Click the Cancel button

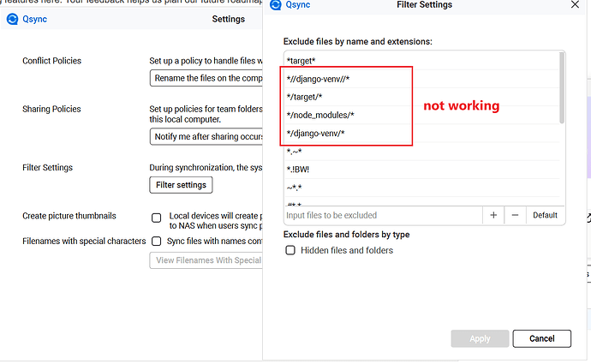pyautogui.click(x=541, y=338)
